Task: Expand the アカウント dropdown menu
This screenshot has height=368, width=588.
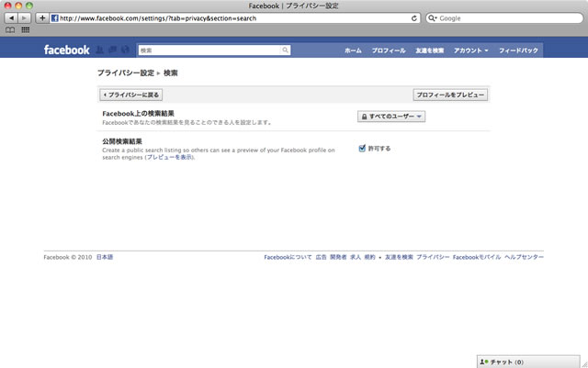Action: click(470, 50)
